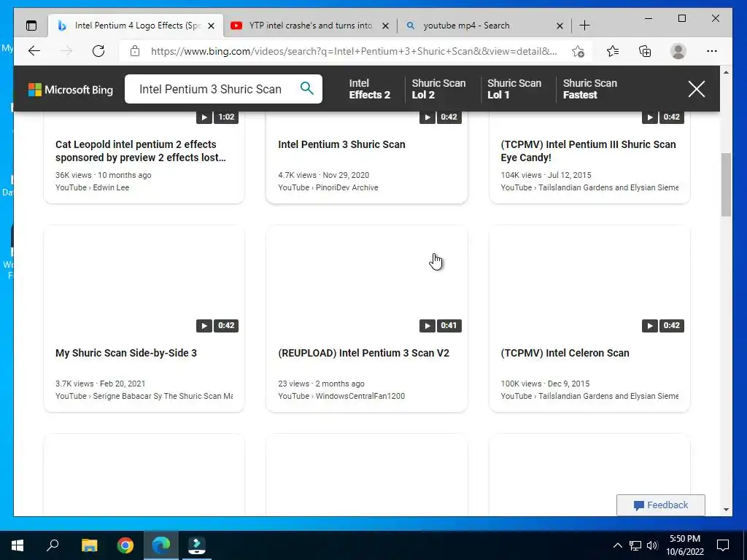
Task: Close the youtube mp4 - Search tab
Action: coord(560,26)
